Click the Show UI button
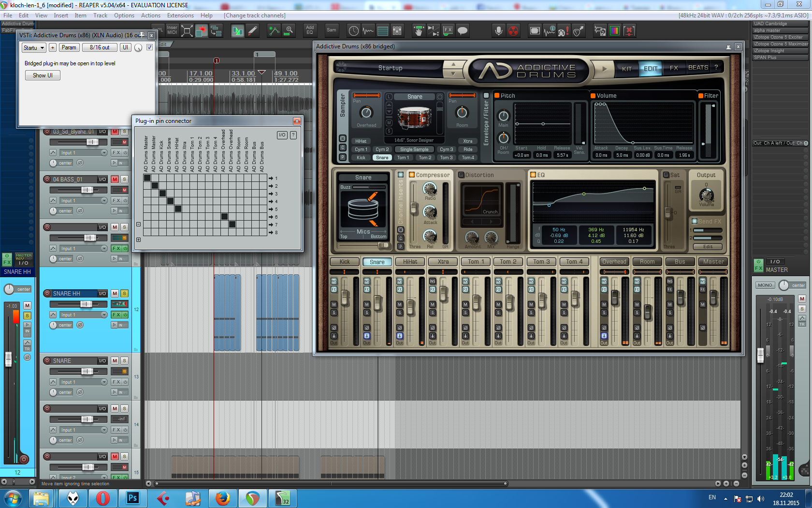 (x=43, y=75)
